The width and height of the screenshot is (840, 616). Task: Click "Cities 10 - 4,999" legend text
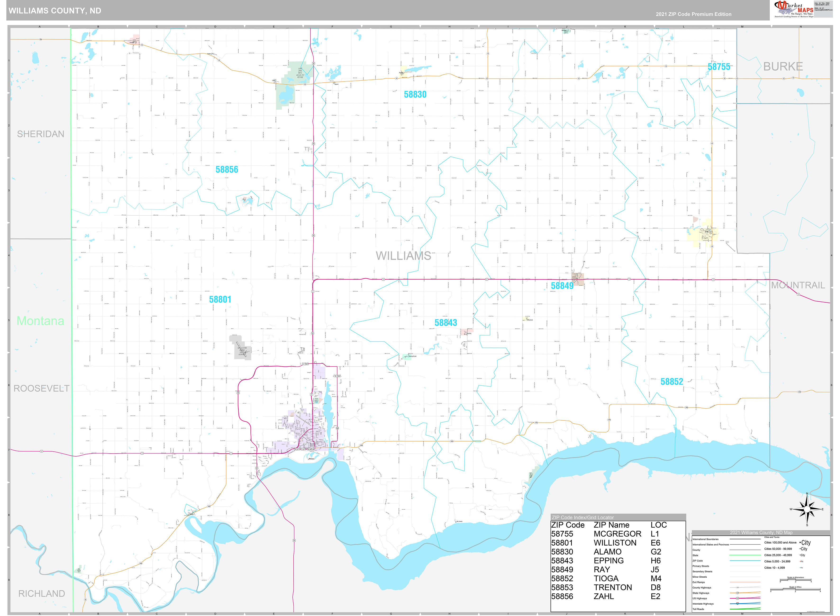pos(774,567)
